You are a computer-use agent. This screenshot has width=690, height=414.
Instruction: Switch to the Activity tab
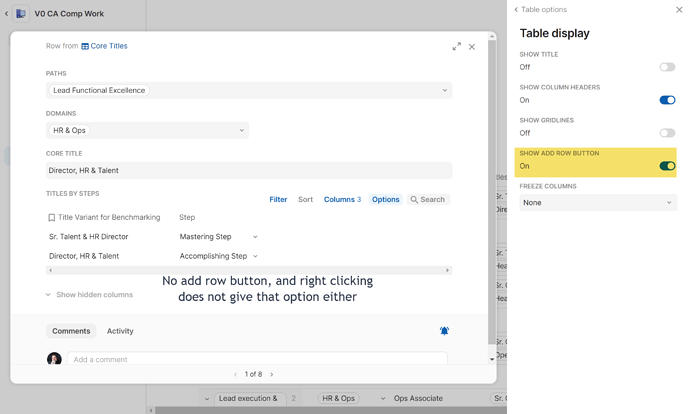pos(120,331)
